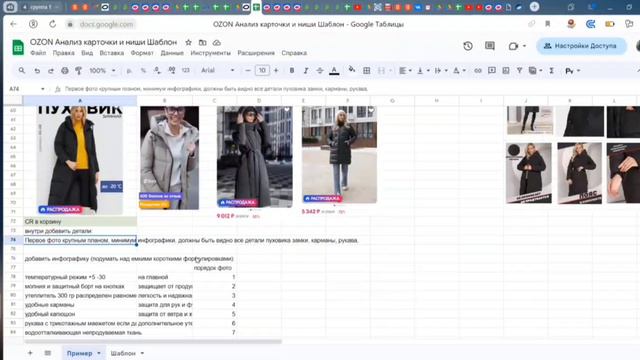This screenshot has height=360, width=640.
Task: Click the A74 name box
Action: tap(27, 89)
